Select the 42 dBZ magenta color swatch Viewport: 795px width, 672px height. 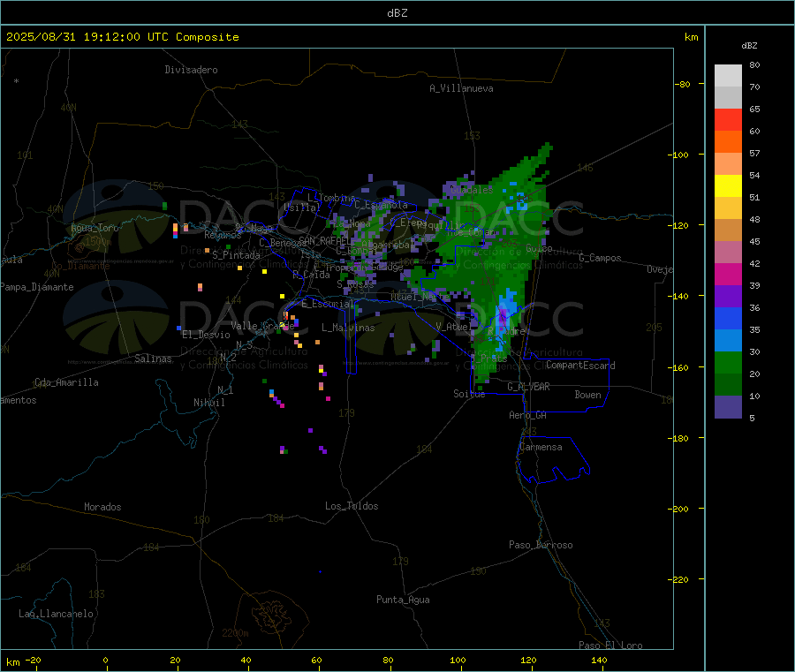click(x=728, y=274)
